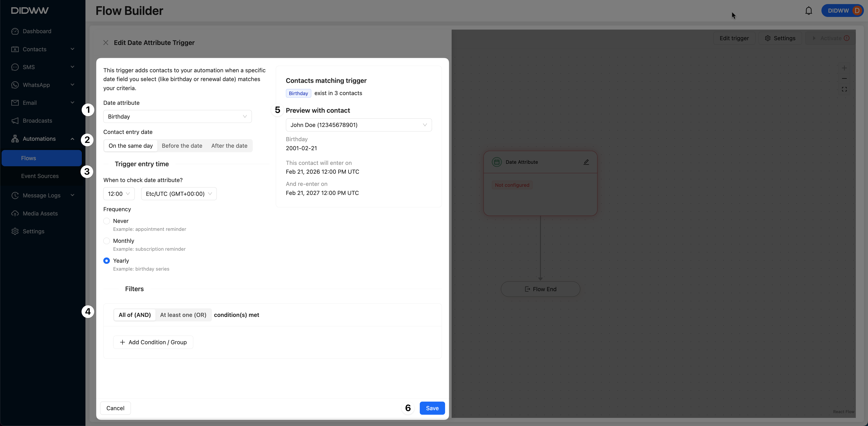Image resolution: width=868 pixels, height=426 pixels.
Task: Close the Edit Date Attribute Trigger panel
Action: (106, 43)
